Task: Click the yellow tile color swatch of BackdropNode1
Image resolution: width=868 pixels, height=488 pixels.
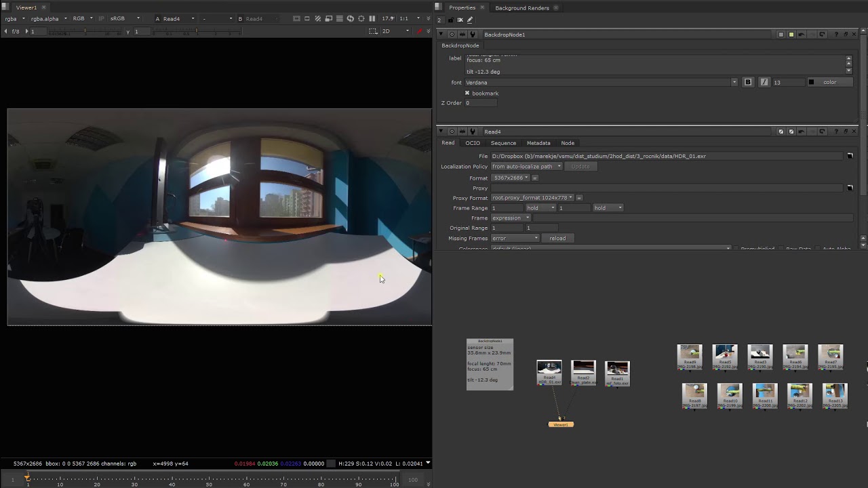Action: (x=791, y=35)
